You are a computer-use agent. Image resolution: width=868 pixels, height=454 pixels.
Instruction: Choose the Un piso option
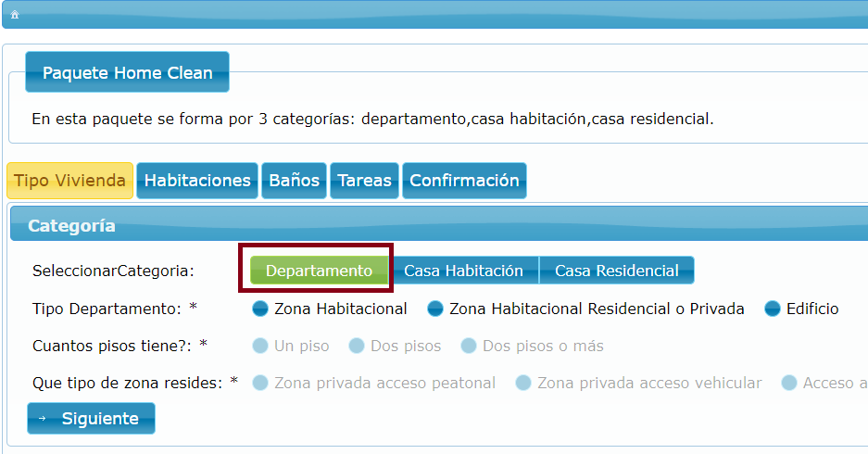(260, 346)
